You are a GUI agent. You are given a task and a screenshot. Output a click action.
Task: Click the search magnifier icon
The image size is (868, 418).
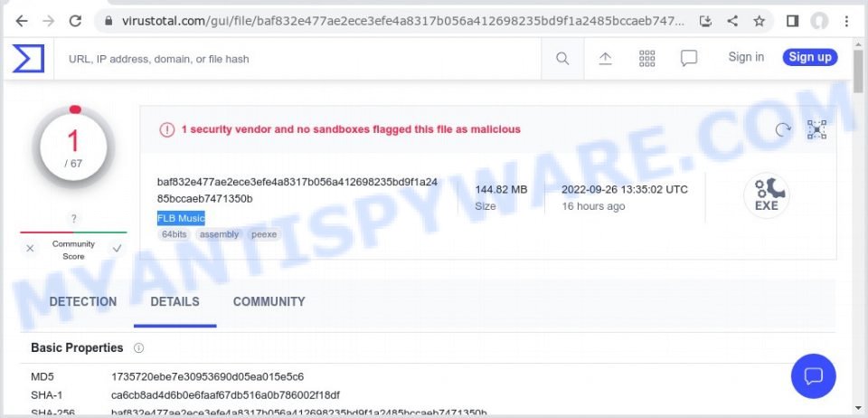562,59
